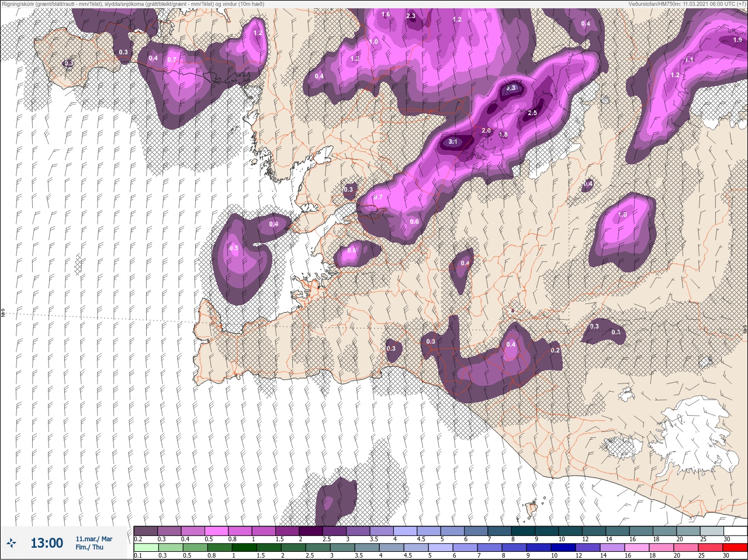
Task: Click the 1.6 precipitation value on the map
Action: pyautogui.click(x=386, y=15)
